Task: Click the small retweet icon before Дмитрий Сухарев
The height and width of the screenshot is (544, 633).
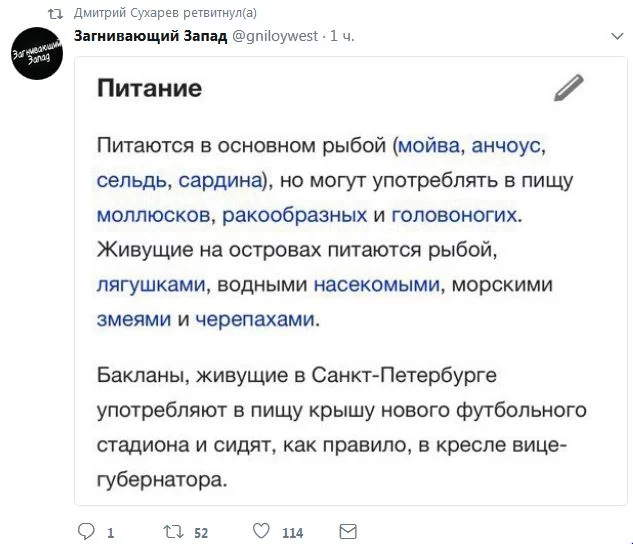Action: (x=55, y=15)
